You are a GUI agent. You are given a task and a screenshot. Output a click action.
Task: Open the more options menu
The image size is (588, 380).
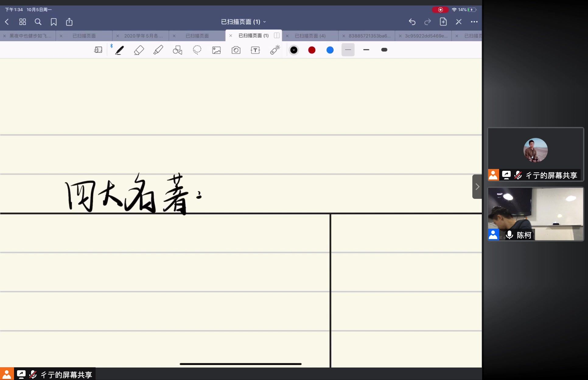coord(474,22)
